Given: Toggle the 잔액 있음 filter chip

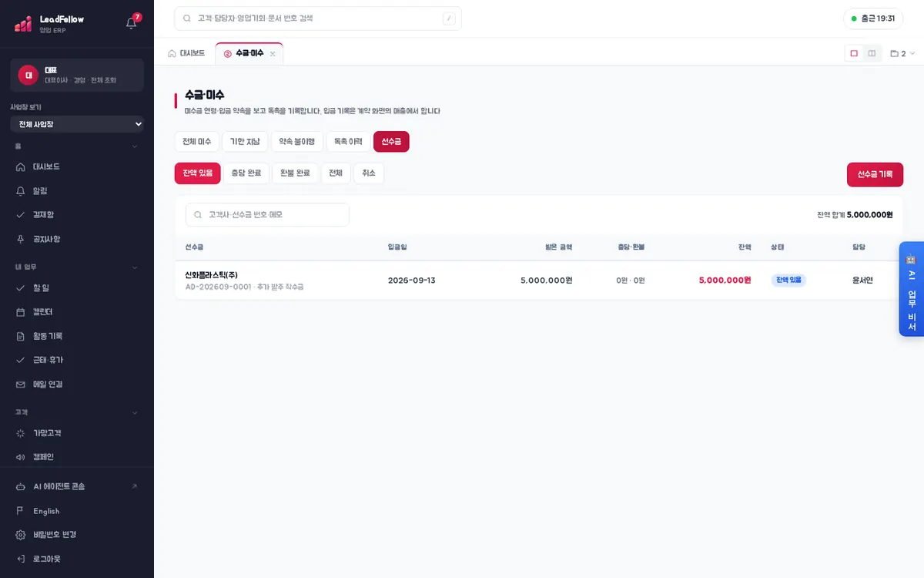Looking at the screenshot, I should tap(198, 173).
